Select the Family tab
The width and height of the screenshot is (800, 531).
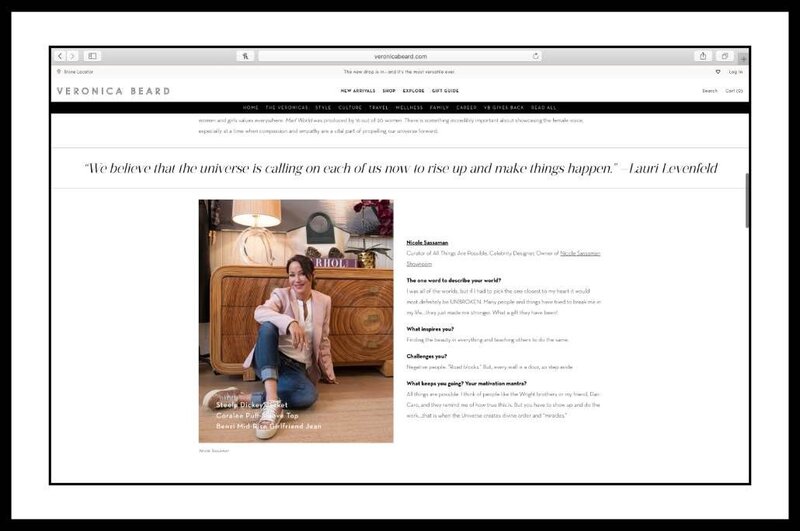tap(439, 108)
